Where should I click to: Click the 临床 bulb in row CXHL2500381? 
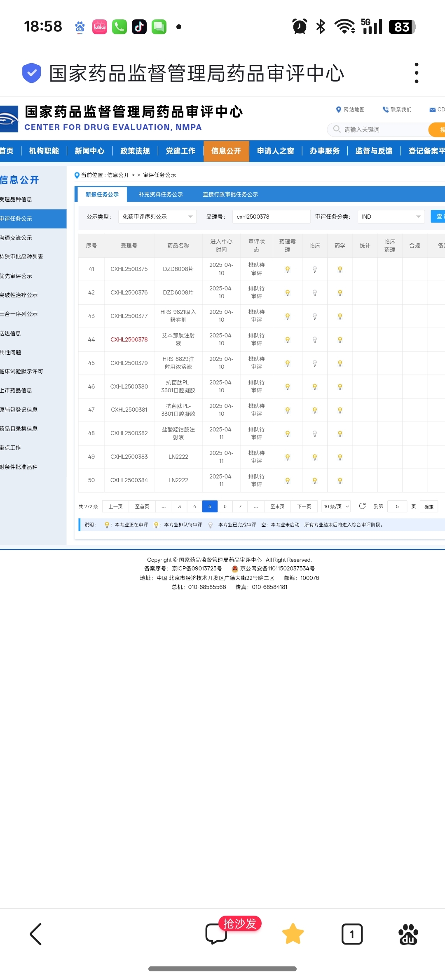pos(315,410)
